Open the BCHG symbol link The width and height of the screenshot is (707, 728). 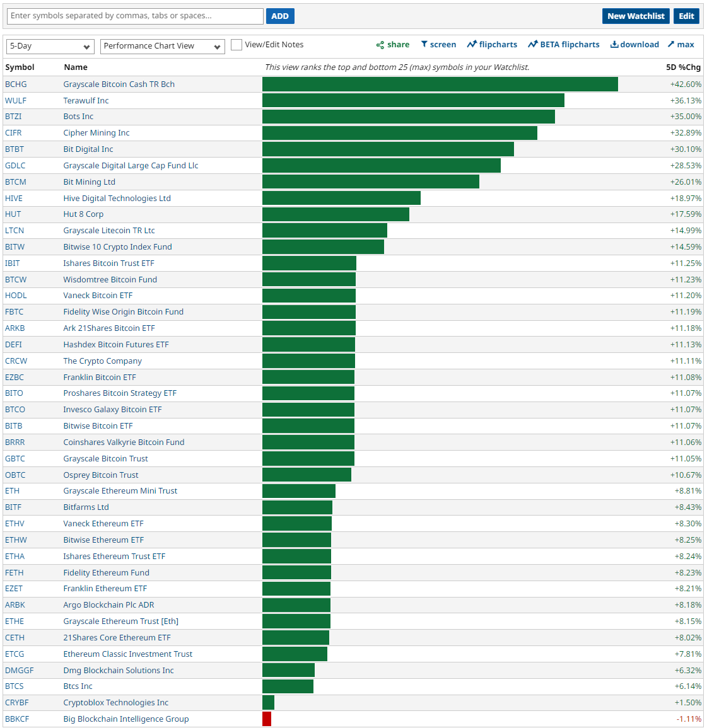(16, 84)
